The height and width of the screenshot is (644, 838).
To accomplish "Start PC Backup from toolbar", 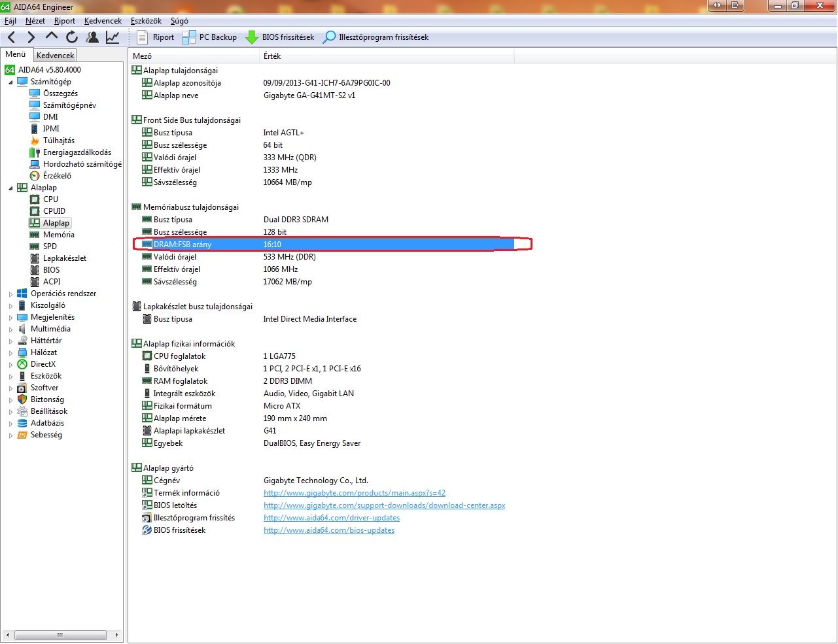I will [x=209, y=37].
